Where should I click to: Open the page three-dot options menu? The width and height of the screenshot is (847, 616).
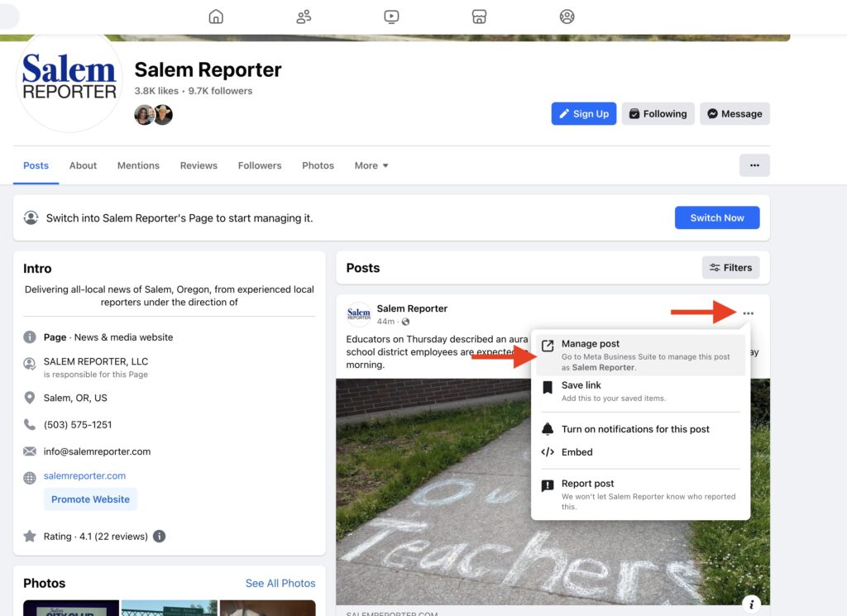click(754, 165)
